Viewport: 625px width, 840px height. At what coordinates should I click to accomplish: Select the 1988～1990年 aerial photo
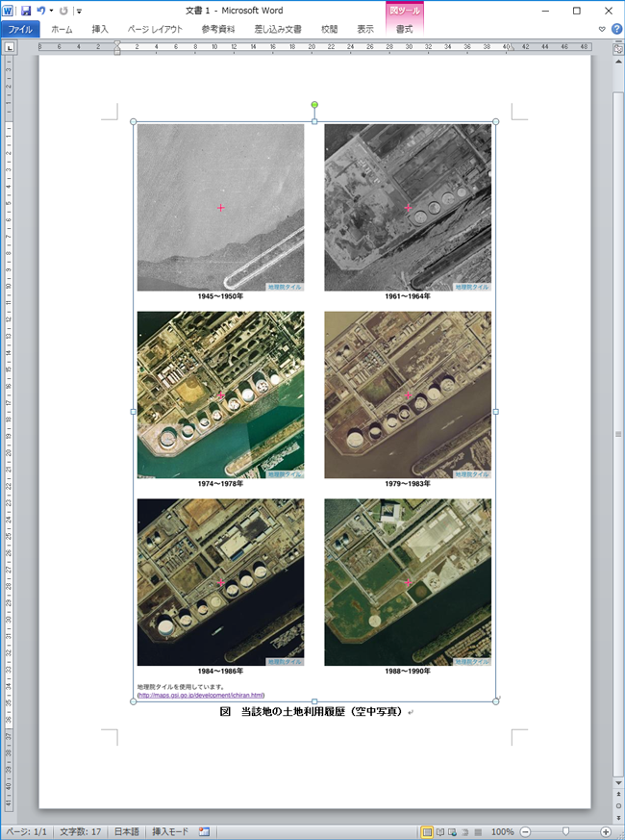[x=408, y=582]
